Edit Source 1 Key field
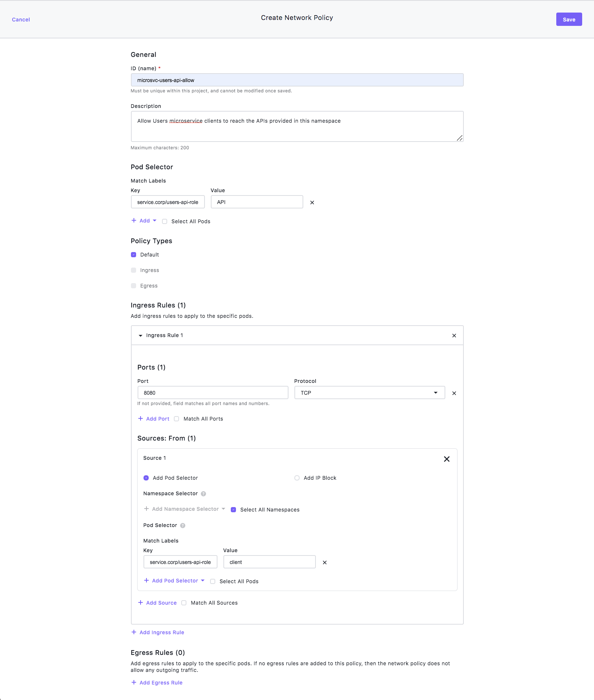The width and height of the screenshot is (594, 700). 180,562
